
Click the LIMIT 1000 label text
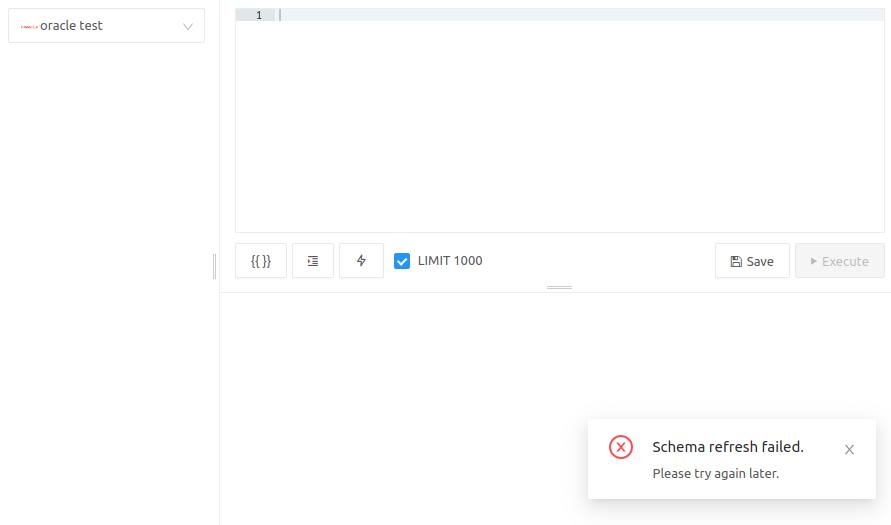[450, 261]
